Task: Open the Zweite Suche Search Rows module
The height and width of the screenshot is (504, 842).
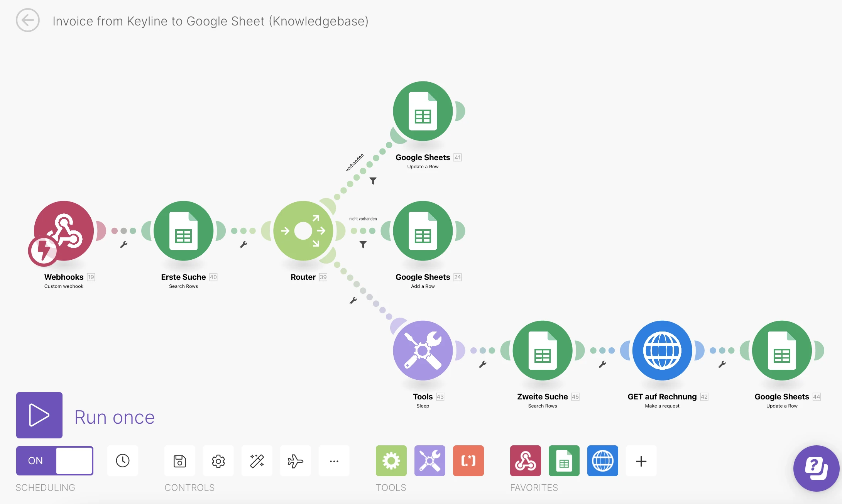Action: pyautogui.click(x=543, y=350)
